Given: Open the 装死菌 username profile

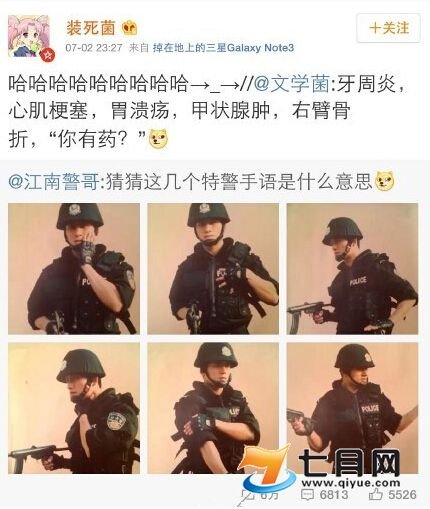Looking at the screenshot, I should (x=91, y=28).
